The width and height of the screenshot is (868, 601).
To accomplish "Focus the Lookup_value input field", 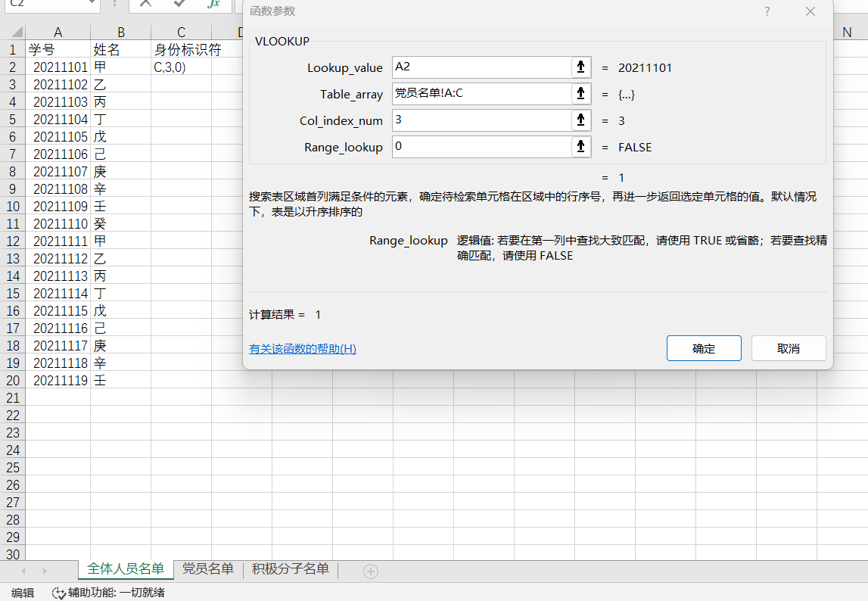I will tap(481, 67).
